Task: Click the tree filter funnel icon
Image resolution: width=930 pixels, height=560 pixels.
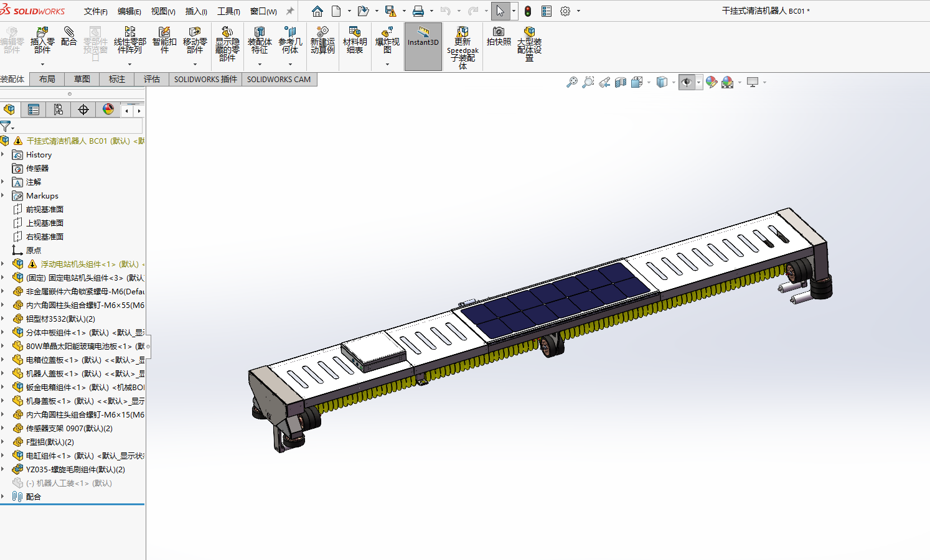Action: tap(6, 126)
